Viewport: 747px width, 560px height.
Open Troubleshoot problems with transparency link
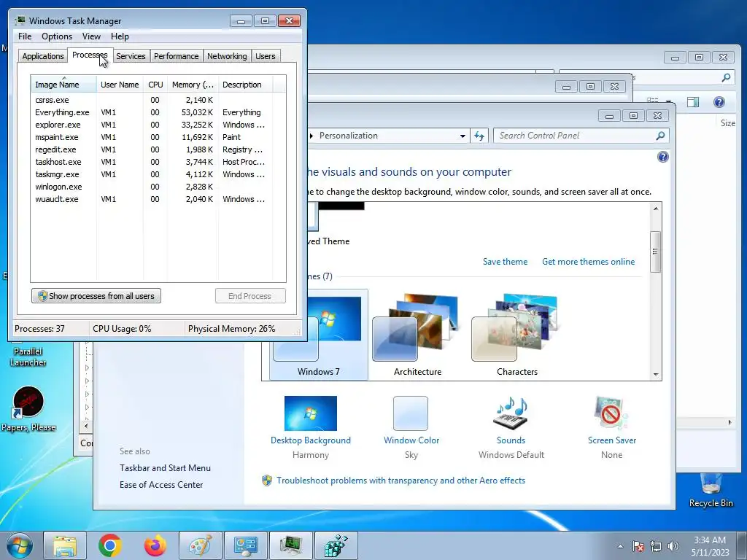tap(400, 481)
